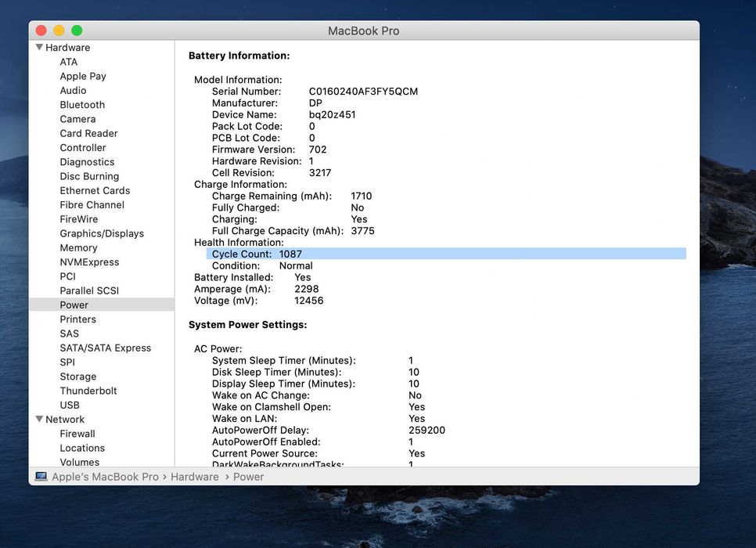Maximize window using green button
The image size is (756, 548).
[x=77, y=31]
